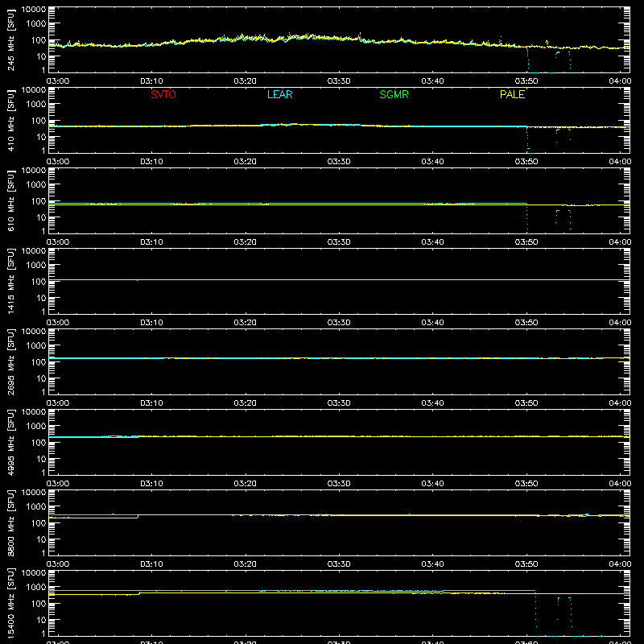Click the 03:40 tick label under 2695 MHz plot

(432, 403)
